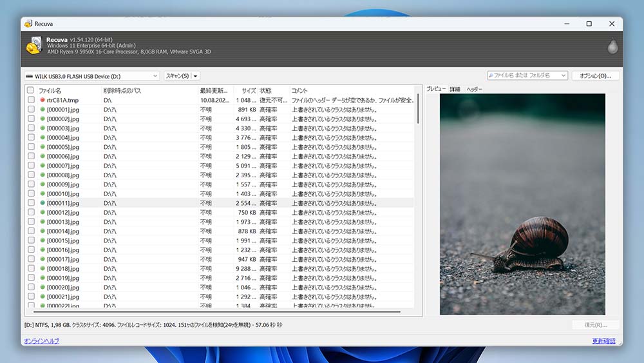The width and height of the screenshot is (644, 363).
Task: Click the Piriform pear logo icon
Action: (x=612, y=46)
